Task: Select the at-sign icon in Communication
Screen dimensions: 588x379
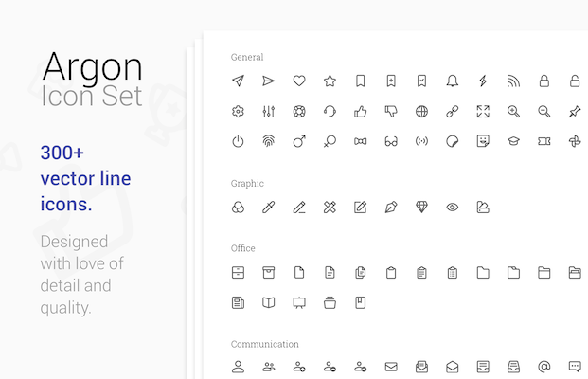Action: pyautogui.click(x=544, y=367)
